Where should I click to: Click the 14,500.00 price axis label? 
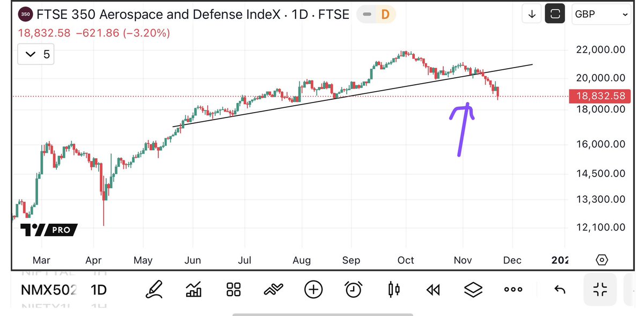pos(601,173)
